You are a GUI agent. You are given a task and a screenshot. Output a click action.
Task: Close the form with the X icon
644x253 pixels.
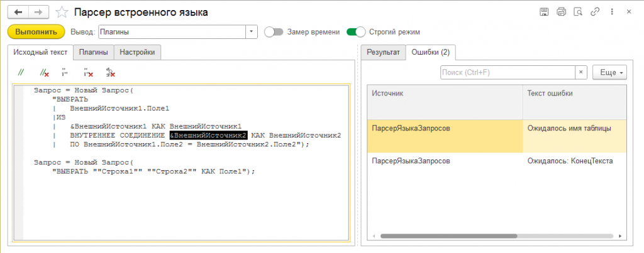click(628, 13)
